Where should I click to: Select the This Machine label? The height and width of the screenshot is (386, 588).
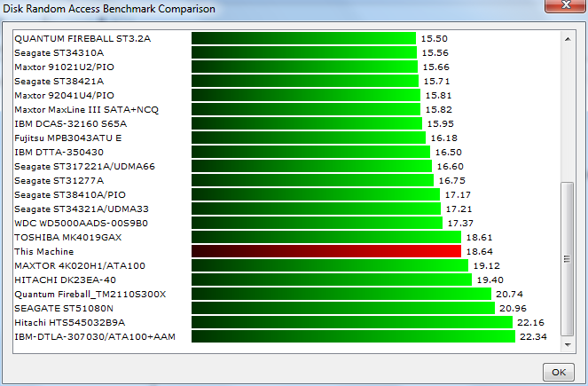tap(43, 252)
